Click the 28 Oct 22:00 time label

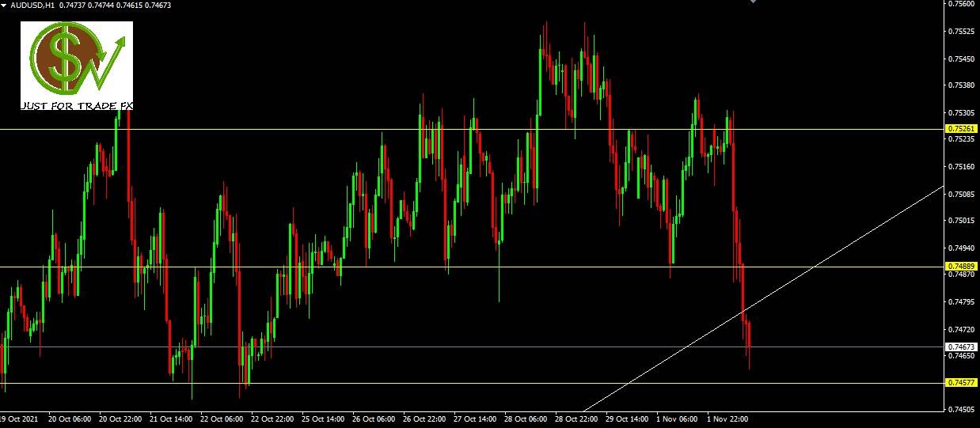click(x=576, y=419)
